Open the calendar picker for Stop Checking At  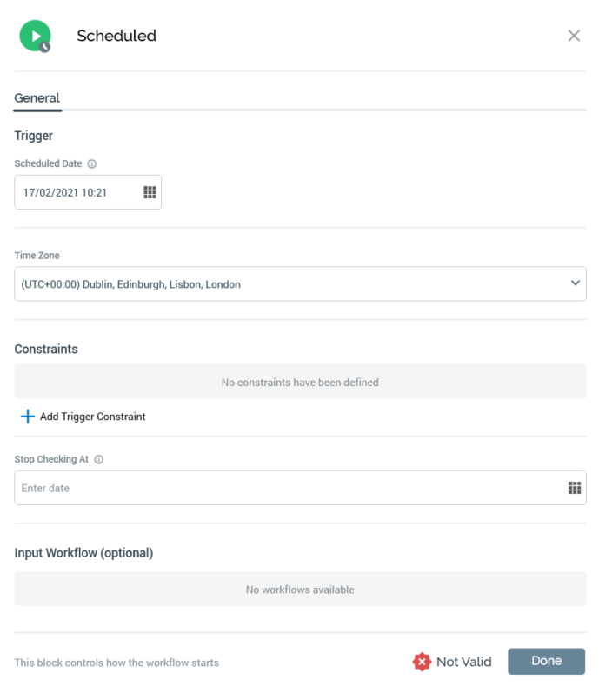[574, 488]
